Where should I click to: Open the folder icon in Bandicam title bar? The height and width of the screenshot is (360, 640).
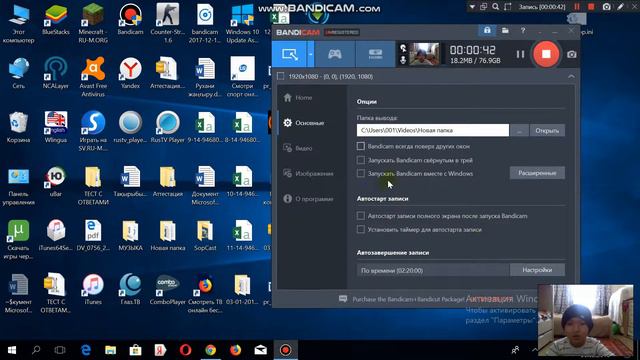tap(505, 31)
